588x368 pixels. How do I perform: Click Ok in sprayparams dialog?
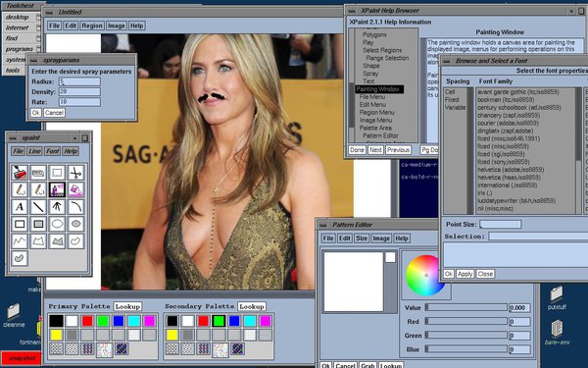point(35,113)
